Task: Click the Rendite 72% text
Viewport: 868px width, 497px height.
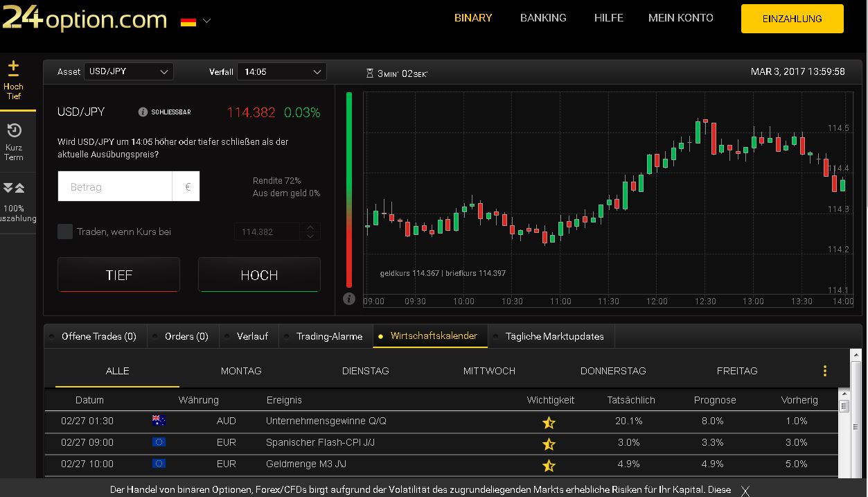Action: pyautogui.click(x=277, y=181)
